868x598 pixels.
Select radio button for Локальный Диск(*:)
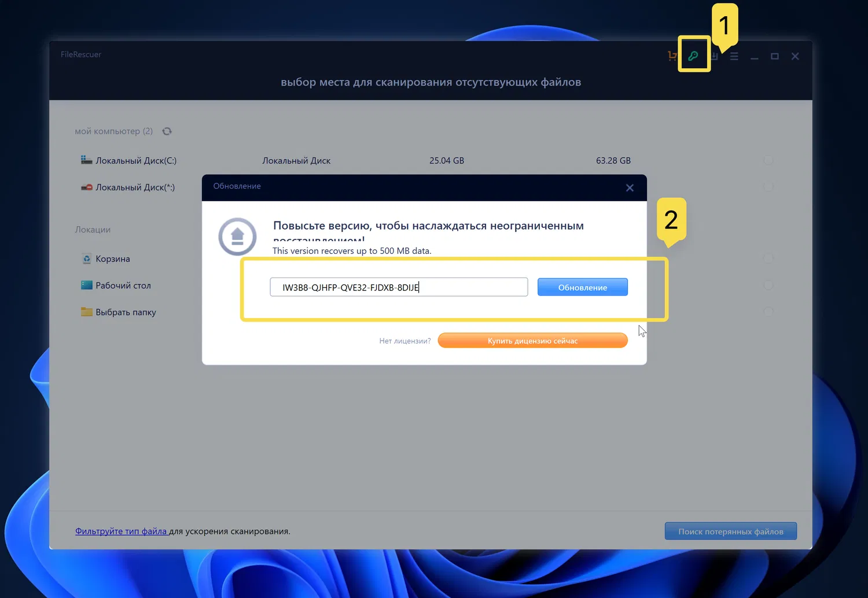[768, 187]
